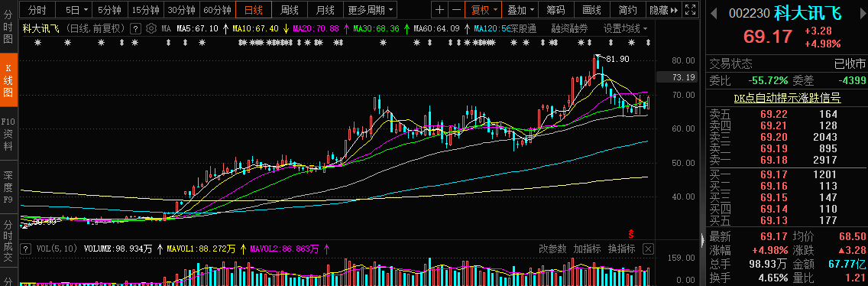Click 卖四 price 69.21 row

tap(787, 126)
